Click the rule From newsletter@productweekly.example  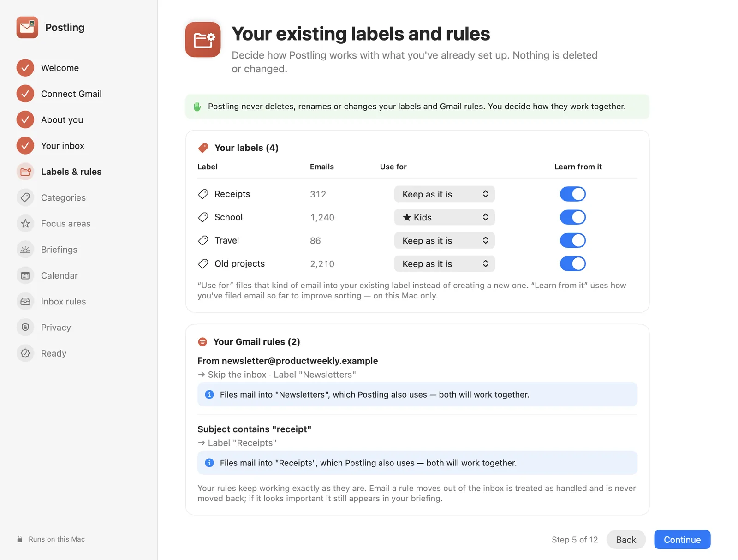[x=288, y=361]
